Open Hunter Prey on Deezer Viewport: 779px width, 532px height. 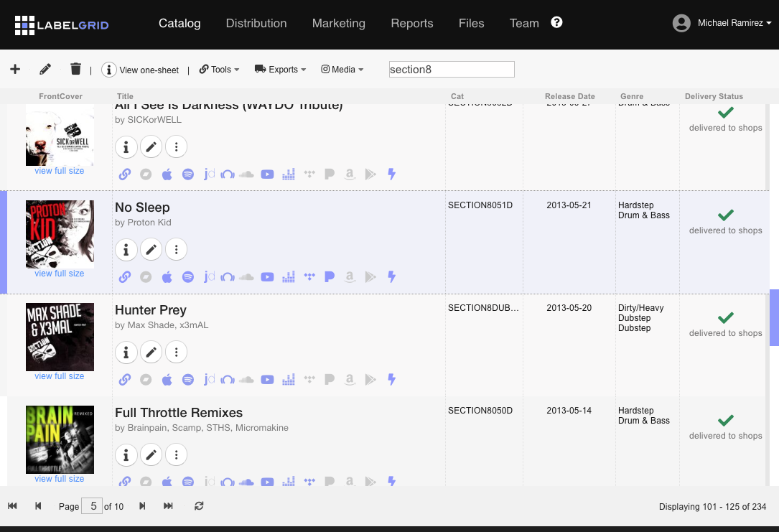pos(289,380)
